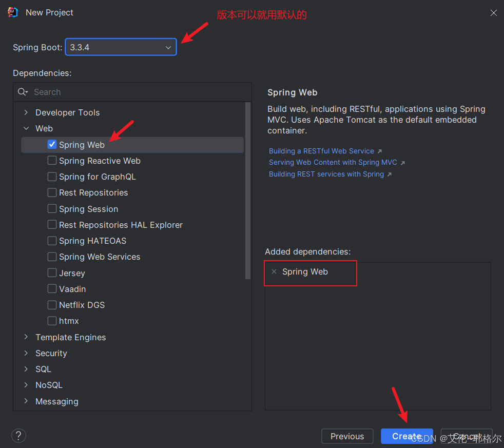This screenshot has height=448, width=504.
Task: Select the Security tree label
Action: (51, 353)
